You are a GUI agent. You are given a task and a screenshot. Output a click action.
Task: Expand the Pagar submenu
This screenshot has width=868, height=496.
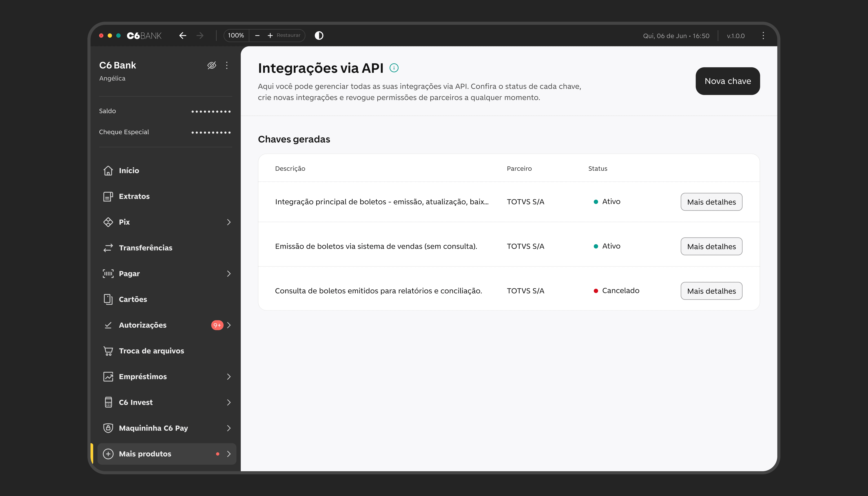pos(229,274)
